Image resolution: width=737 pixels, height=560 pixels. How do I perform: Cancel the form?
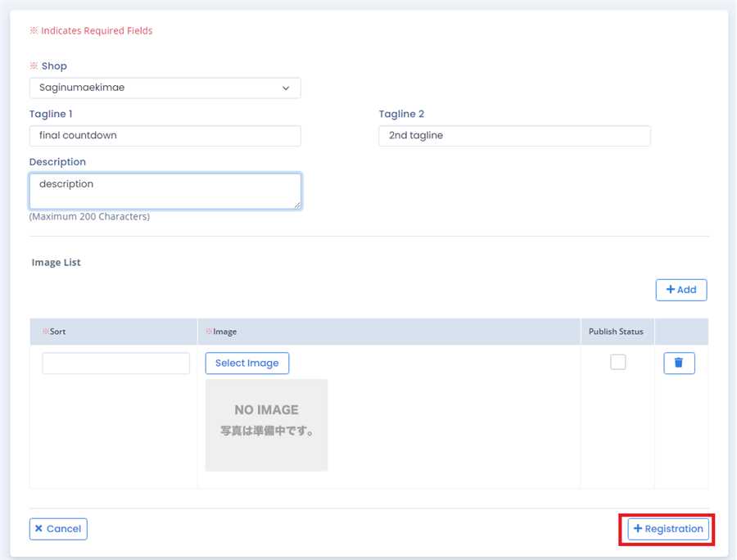[58, 529]
